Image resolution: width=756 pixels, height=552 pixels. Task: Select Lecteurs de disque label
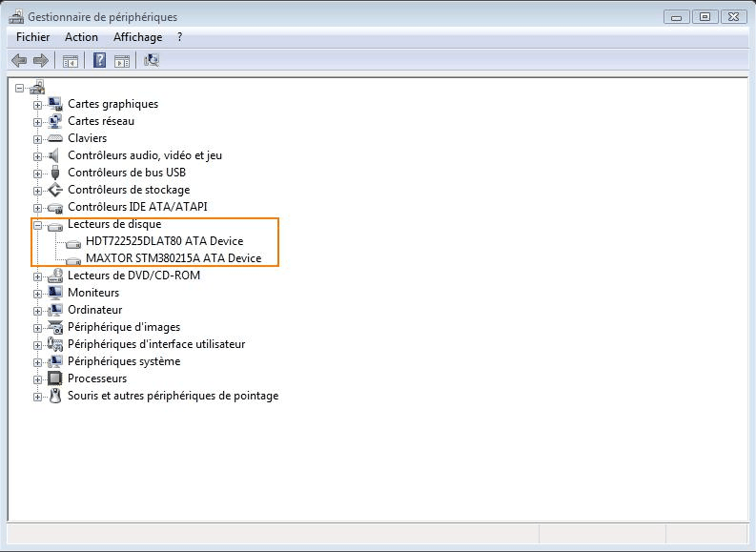click(x=114, y=224)
